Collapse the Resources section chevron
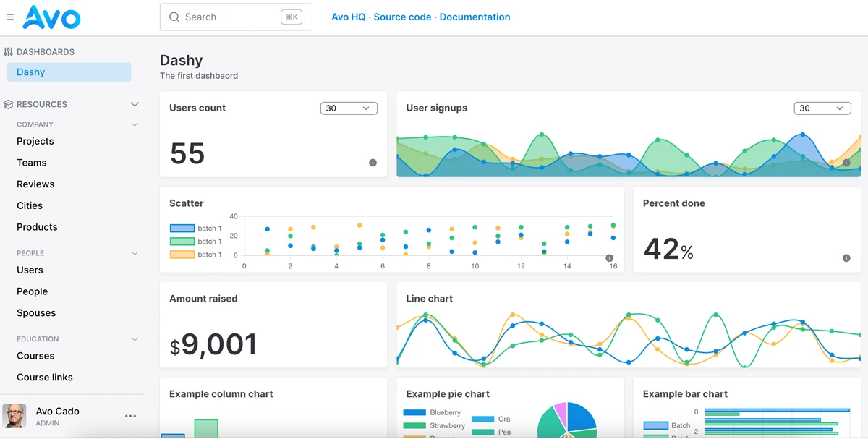Image resolution: width=868 pixels, height=439 pixels. (135, 104)
